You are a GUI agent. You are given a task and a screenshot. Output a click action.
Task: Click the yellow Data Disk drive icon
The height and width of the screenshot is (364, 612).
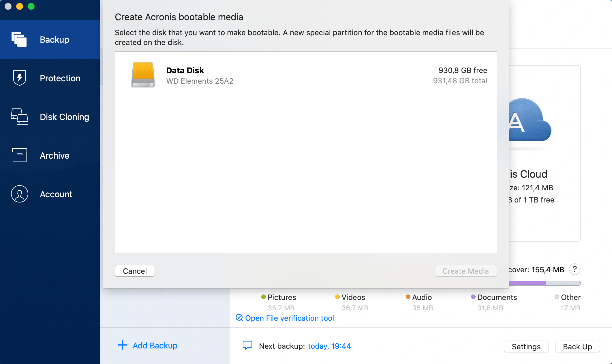(x=143, y=75)
